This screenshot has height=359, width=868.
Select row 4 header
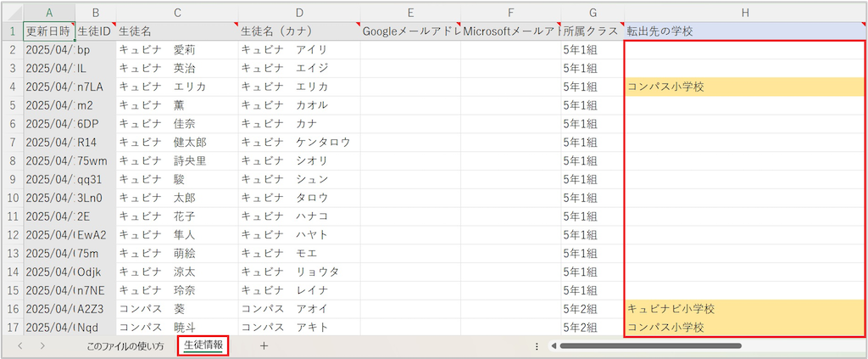[13, 87]
